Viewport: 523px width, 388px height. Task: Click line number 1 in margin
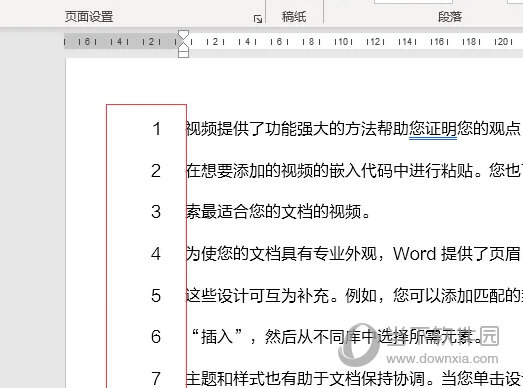point(156,129)
